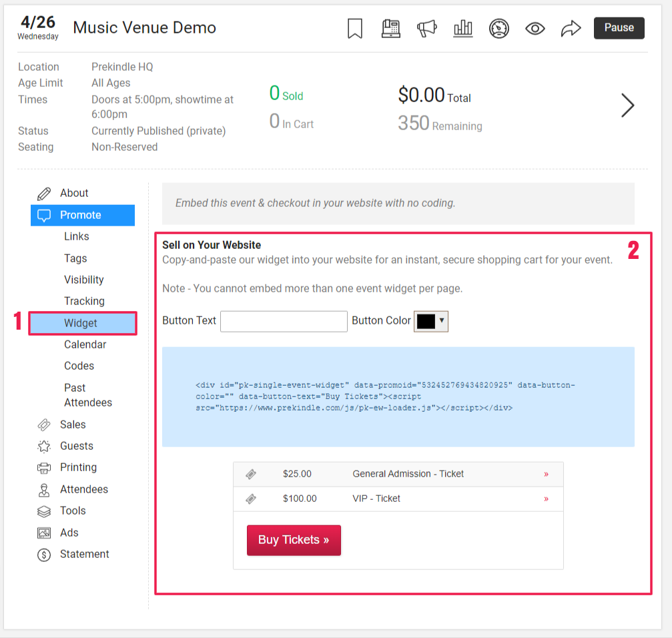Open the Button Color picker dropdown
This screenshot has height=638, width=672.
point(430,322)
